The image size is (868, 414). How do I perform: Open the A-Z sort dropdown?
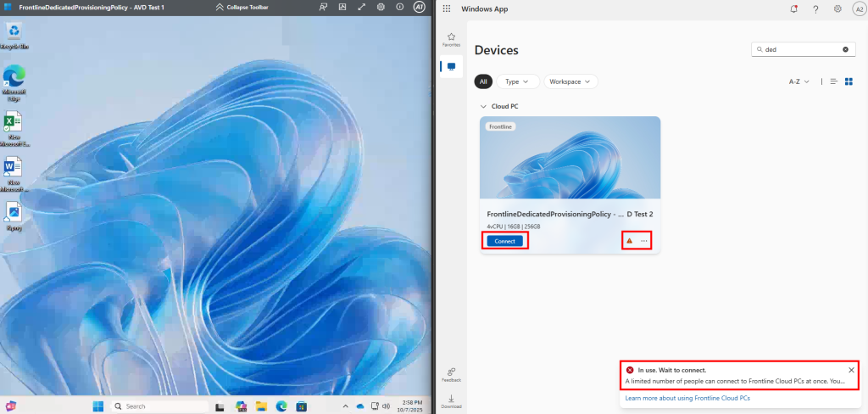point(799,81)
